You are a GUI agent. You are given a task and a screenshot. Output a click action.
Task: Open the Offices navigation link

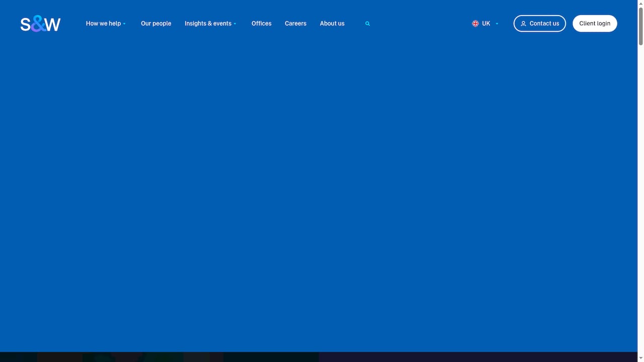pos(262,24)
